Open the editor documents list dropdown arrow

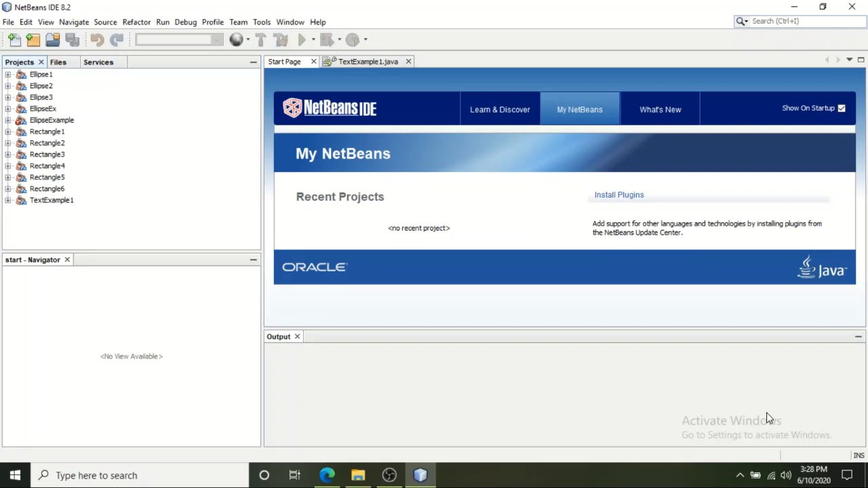point(849,60)
